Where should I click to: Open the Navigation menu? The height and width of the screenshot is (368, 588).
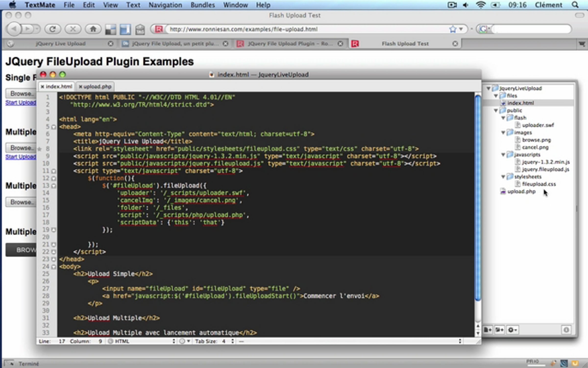click(x=165, y=5)
